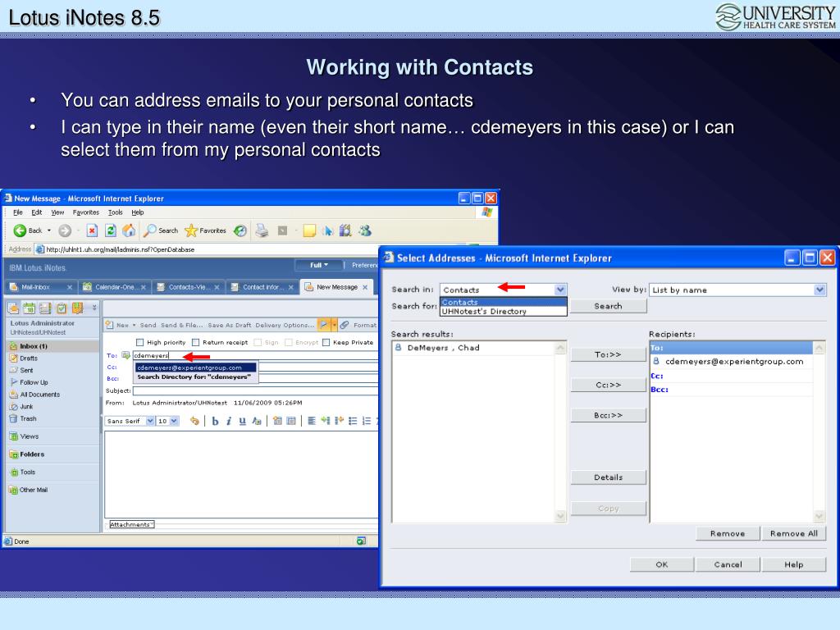Check the Encrypt checkbox
The image size is (840, 630).
289,342
